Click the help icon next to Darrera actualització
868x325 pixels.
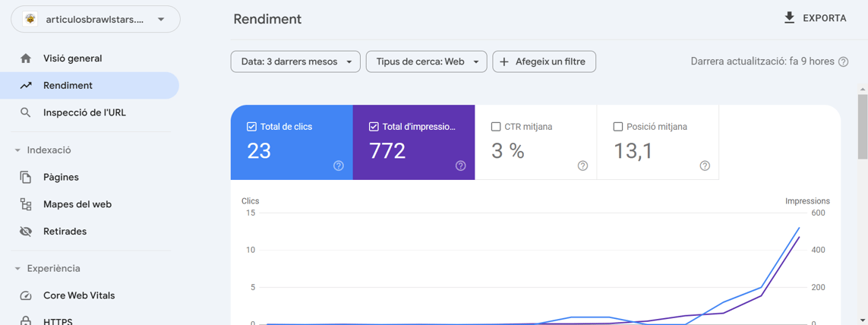pos(843,62)
